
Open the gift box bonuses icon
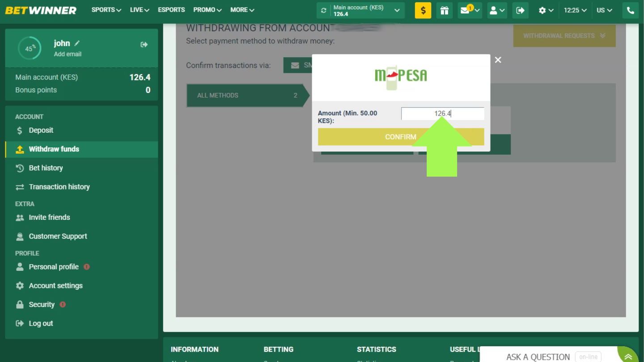click(x=444, y=10)
